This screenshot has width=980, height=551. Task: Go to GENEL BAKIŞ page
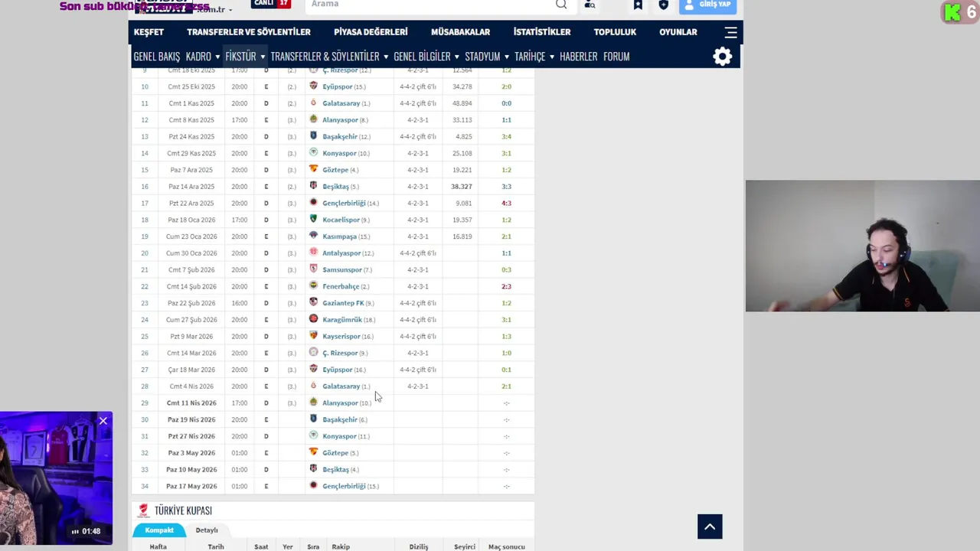click(157, 57)
